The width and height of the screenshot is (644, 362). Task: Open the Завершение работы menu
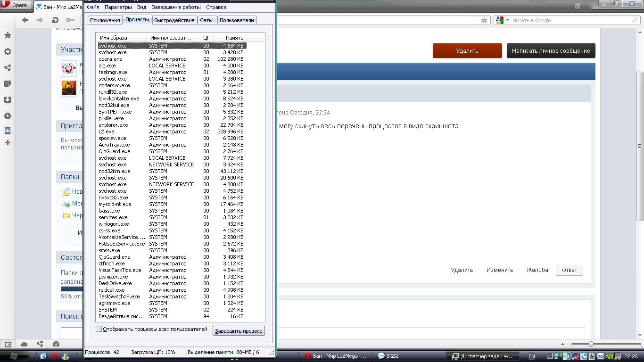point(176,7)
